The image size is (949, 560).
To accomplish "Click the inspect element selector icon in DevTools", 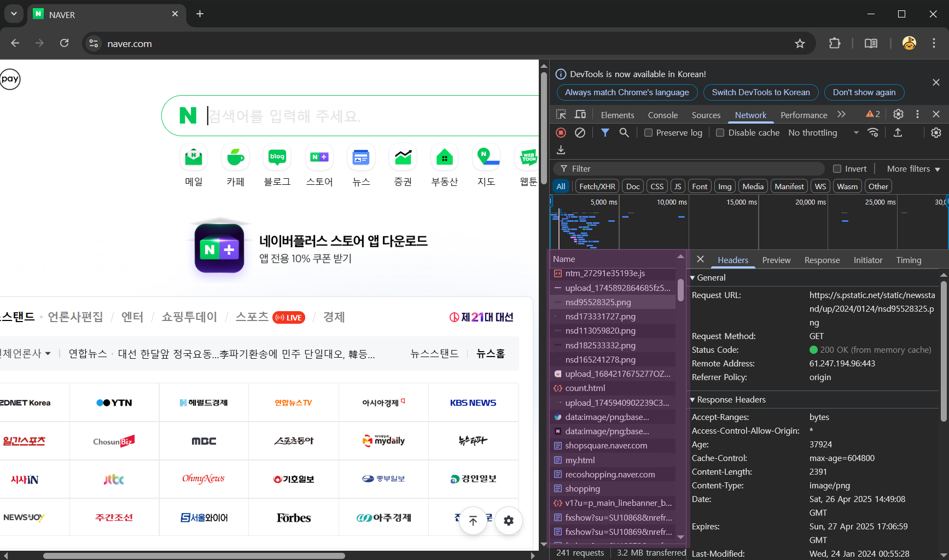I will [x=561, y=114].
